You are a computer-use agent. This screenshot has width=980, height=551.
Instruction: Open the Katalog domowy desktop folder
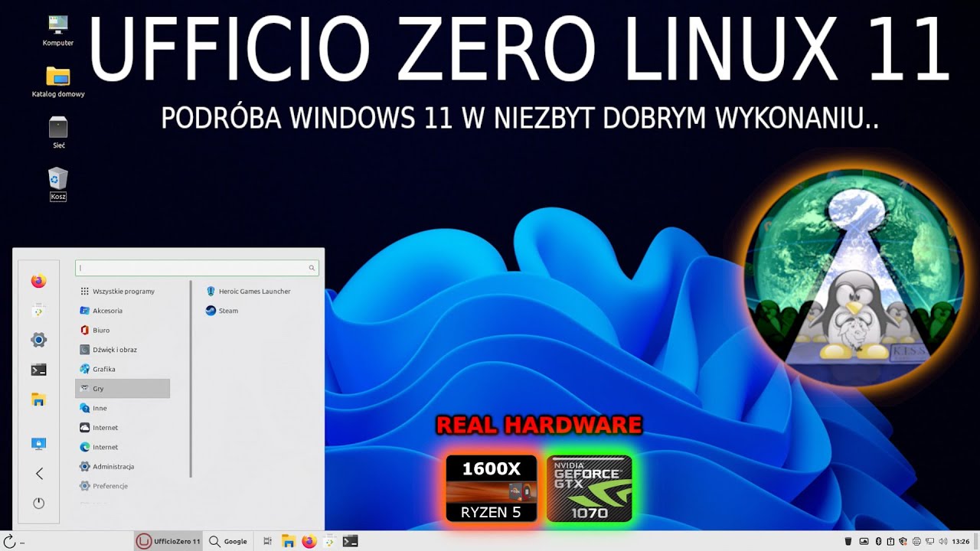58,82
